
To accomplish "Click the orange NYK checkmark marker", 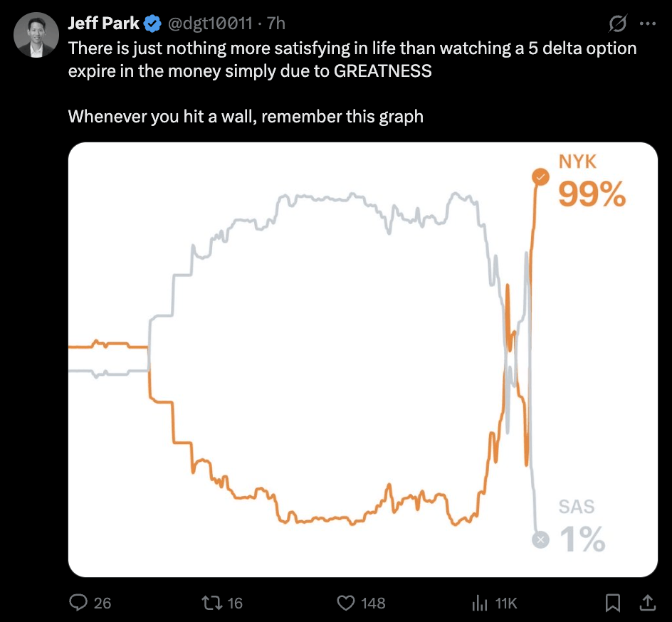I will [x=540, y=176].
